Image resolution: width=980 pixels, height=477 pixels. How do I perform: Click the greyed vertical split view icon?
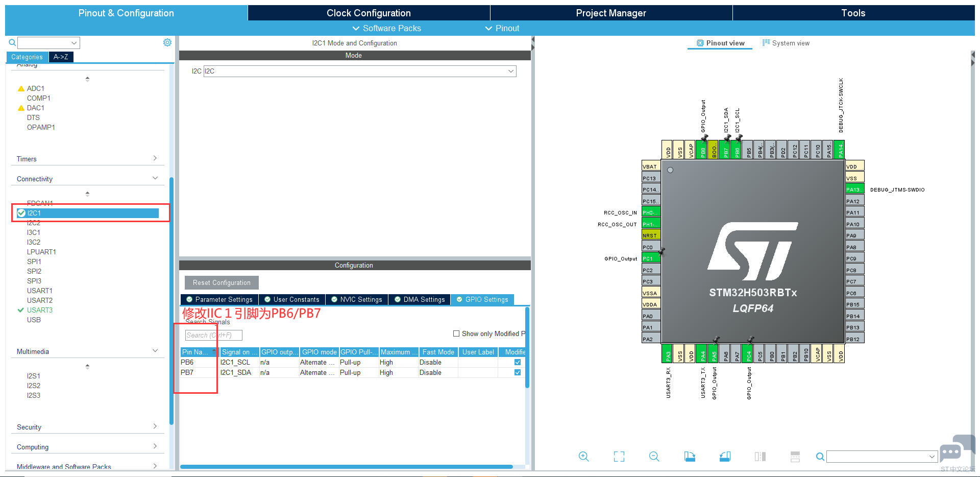click(x=760, y=457)
